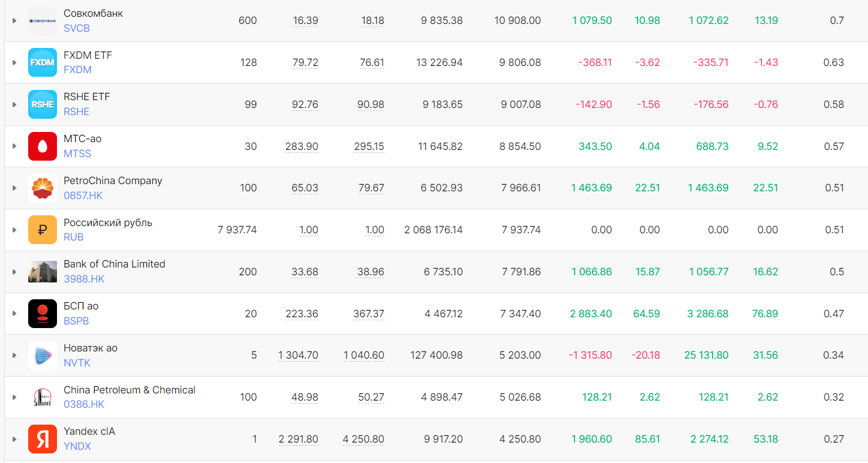This screenshot has width=868, height=463.
Task: Open the SVCB ticker link
Action: point(76,28)
